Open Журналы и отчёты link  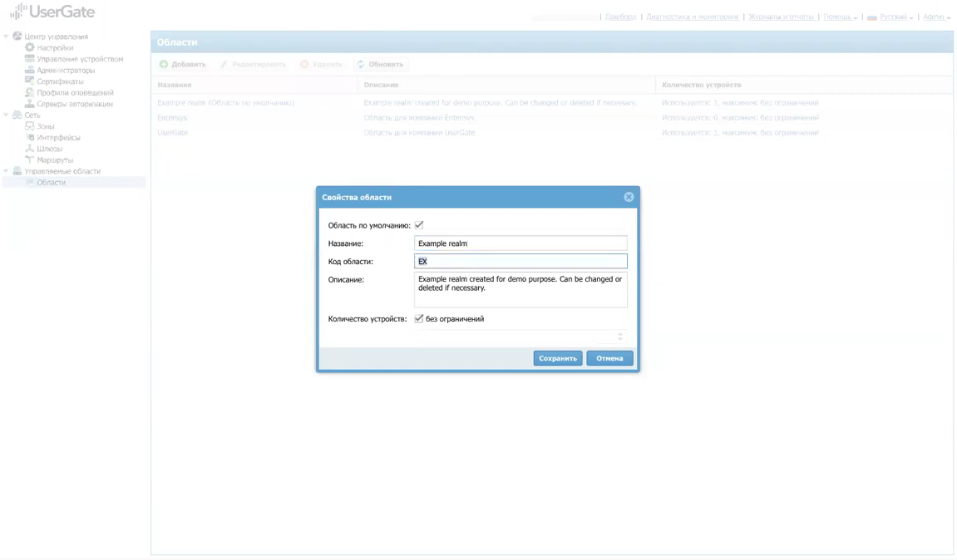click(x=782, y=17)
